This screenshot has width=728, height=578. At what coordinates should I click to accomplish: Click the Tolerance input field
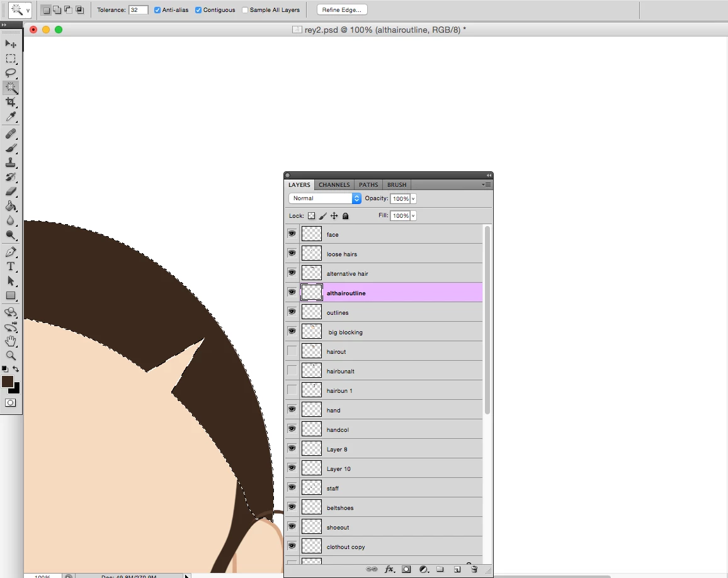coord(139,9)
